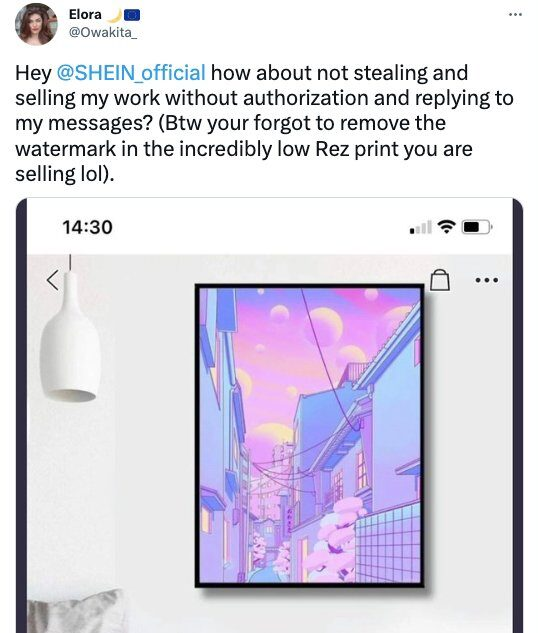The image size is (538, 633).
Task: Click the @Owakita_ handle
Action: click(103, 33)
